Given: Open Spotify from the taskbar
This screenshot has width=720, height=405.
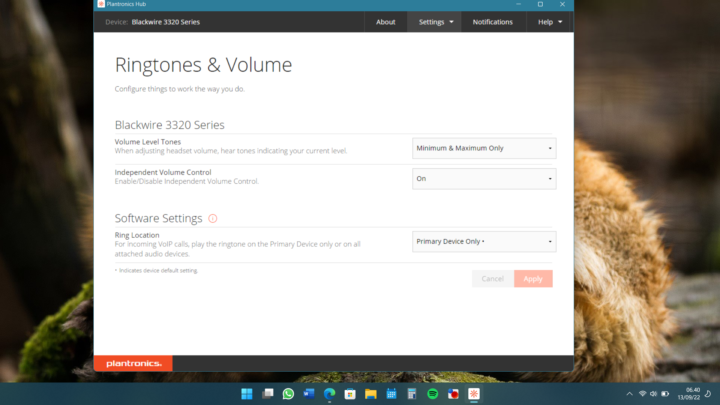Looking at the screenshot, I should [433, 394].
